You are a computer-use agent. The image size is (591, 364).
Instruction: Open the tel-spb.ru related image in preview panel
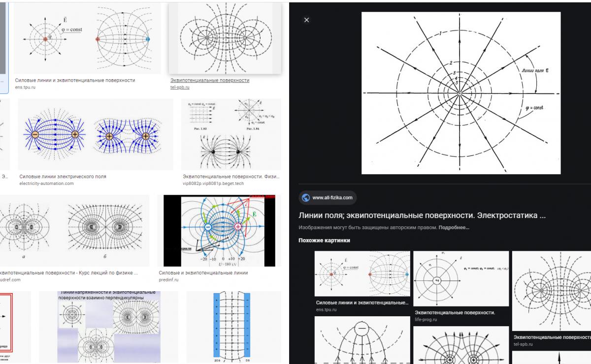(552, 290)
